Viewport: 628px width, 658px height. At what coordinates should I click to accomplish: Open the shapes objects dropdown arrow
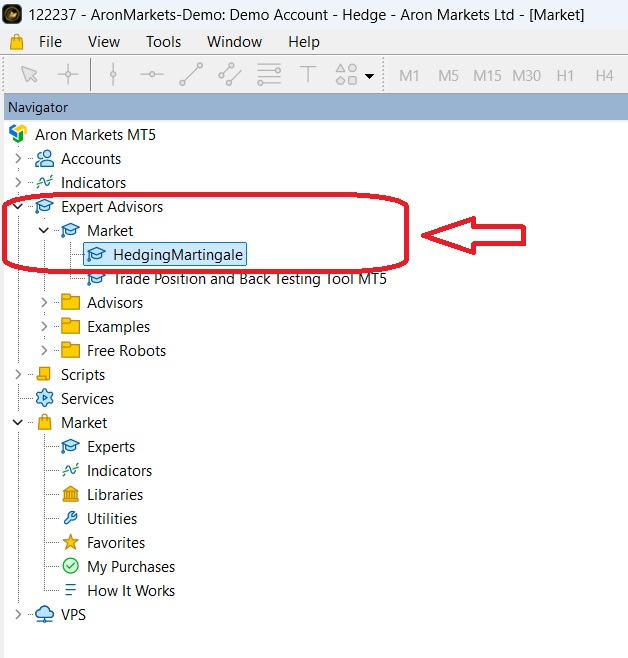(369, 76)
